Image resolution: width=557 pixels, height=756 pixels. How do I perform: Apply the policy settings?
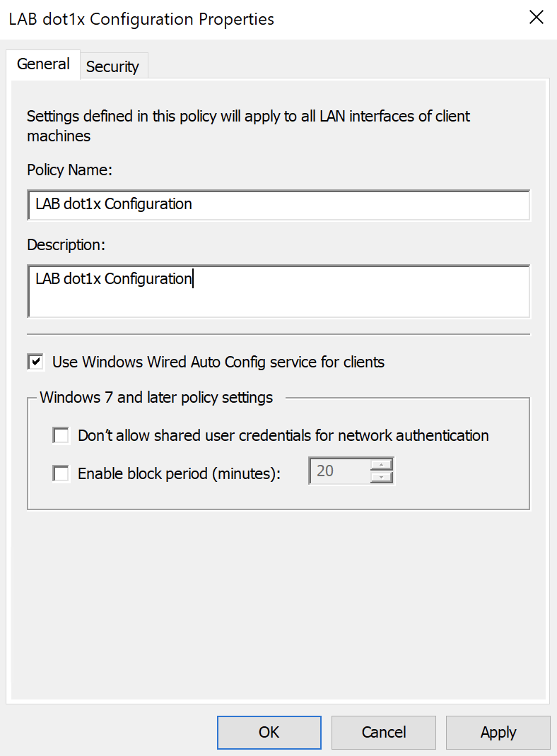coord(498,732)
